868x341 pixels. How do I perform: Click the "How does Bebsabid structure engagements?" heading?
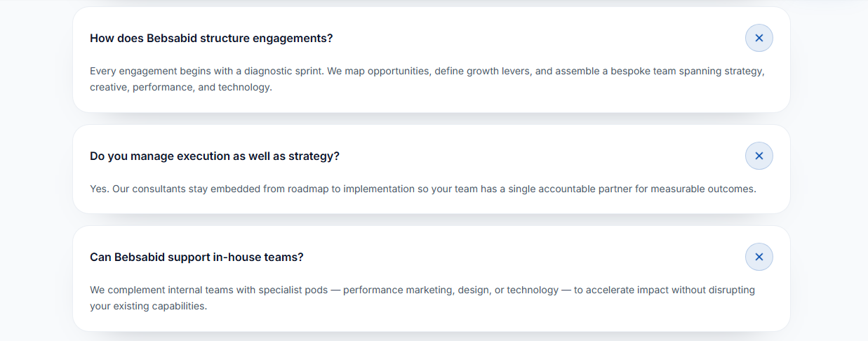click(211, 38)
